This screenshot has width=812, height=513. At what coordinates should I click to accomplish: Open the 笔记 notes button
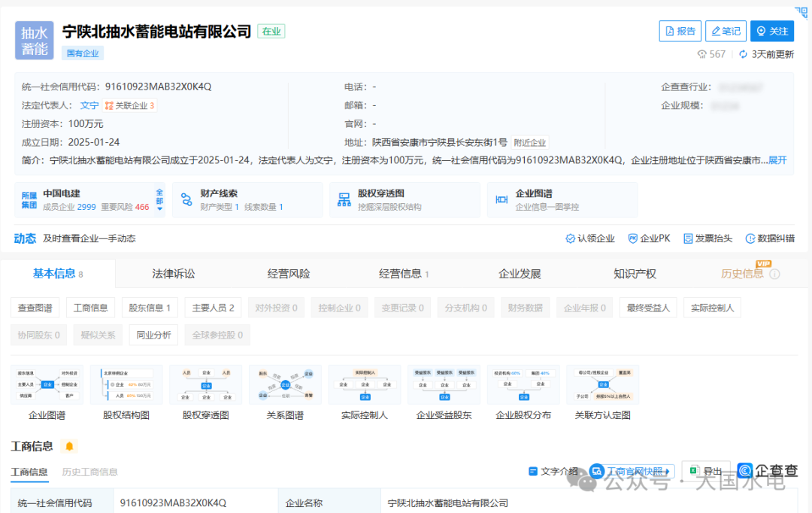pos(725,31)
